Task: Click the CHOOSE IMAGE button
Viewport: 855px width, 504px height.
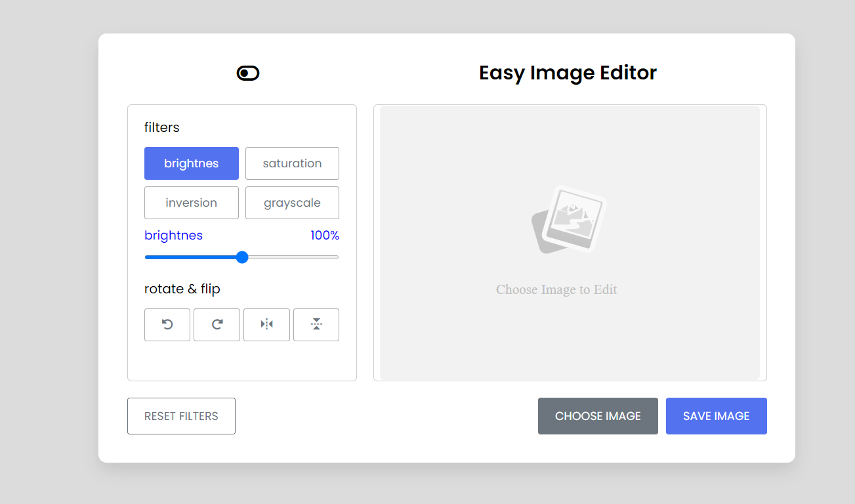Action: tap(598, 415)
